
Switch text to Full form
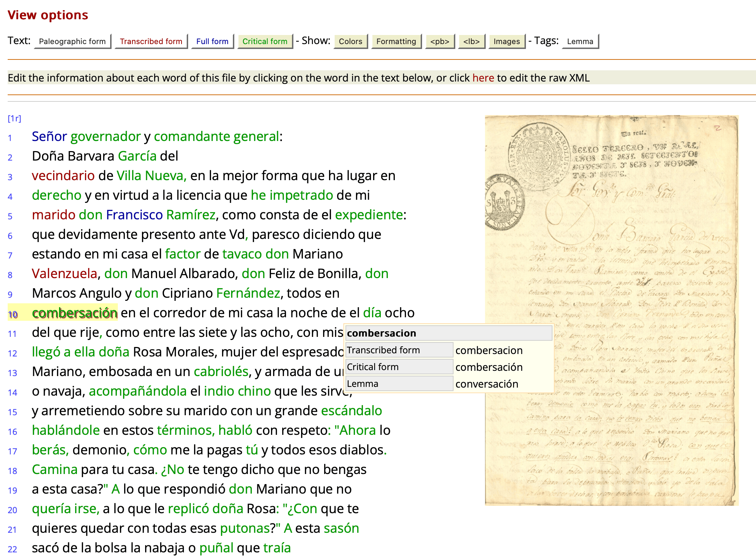[212, 41]
